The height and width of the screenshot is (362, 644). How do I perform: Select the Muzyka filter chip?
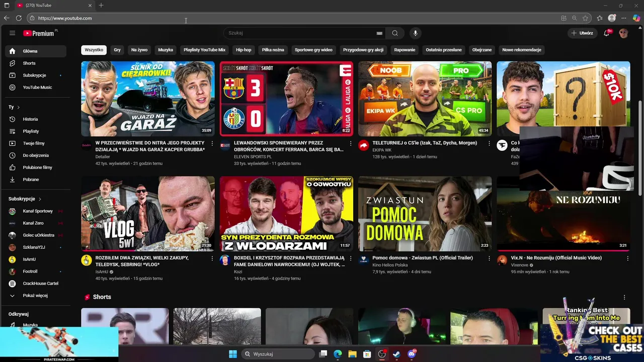166,50
